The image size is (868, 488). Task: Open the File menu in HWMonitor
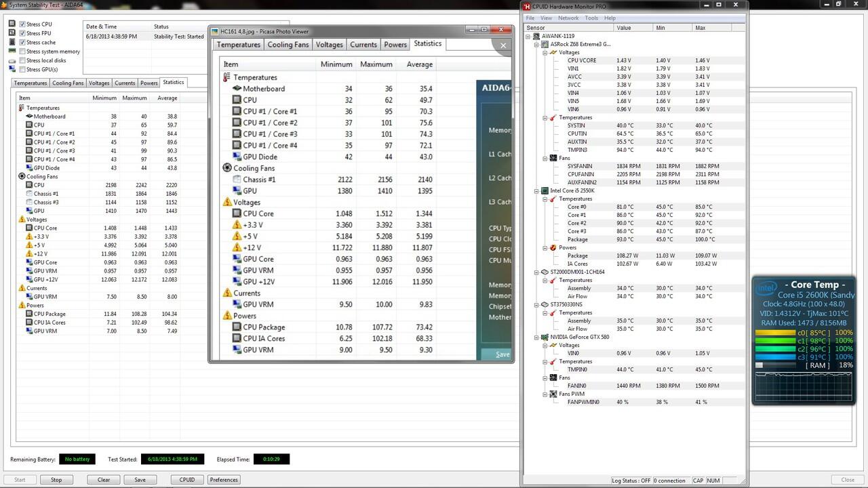530,18
